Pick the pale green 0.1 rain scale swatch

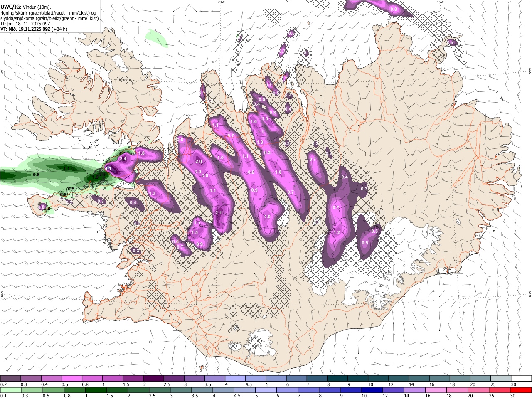click(11, 390)
